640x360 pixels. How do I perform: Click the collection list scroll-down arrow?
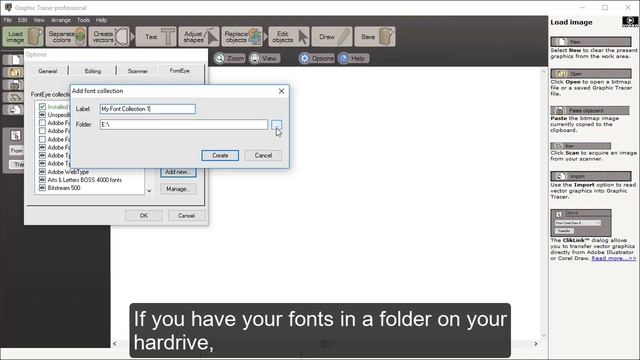[x=149, y=191]
